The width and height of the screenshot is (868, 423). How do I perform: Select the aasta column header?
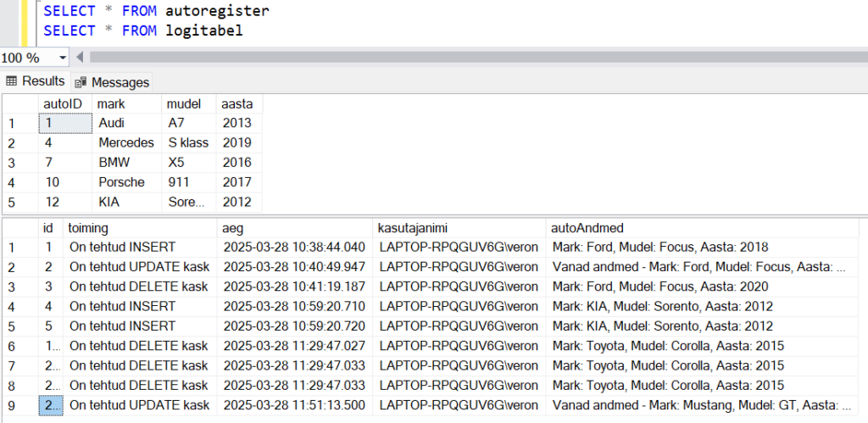(238, 103)
